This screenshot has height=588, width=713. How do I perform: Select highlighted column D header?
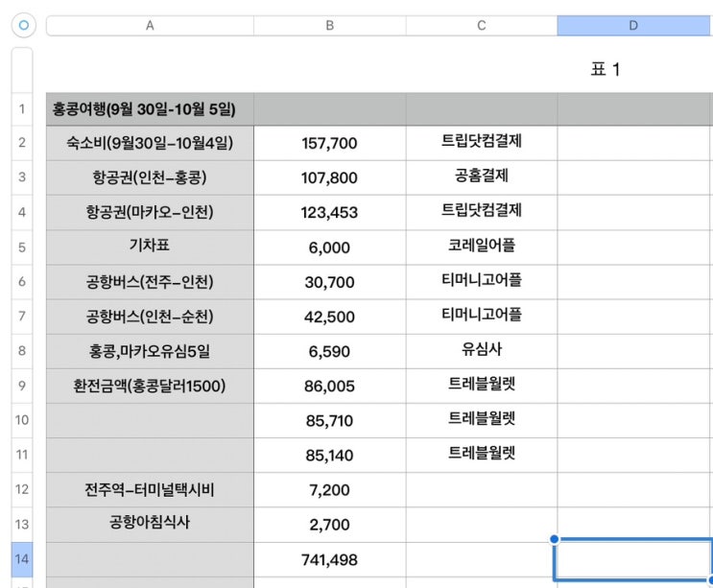[634, 26]
